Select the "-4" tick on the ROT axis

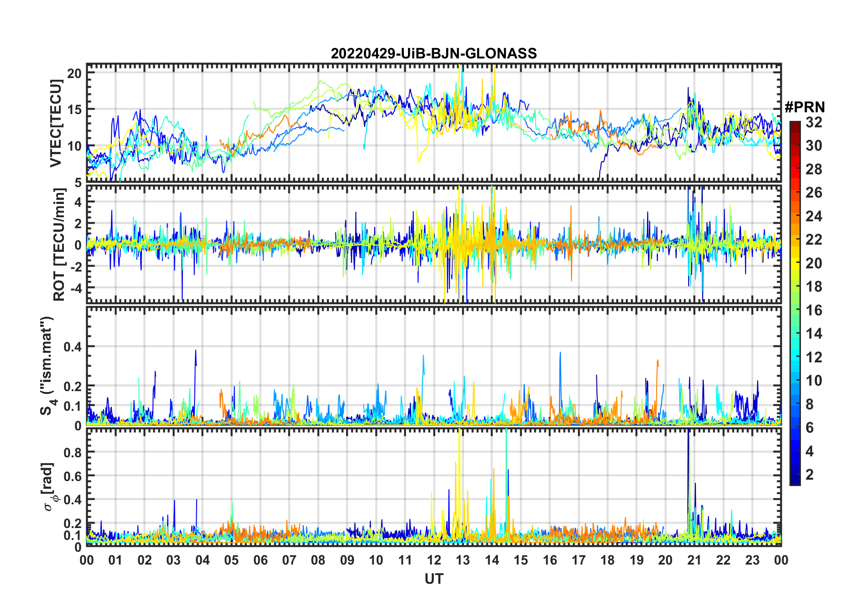[x=76, y=288]
